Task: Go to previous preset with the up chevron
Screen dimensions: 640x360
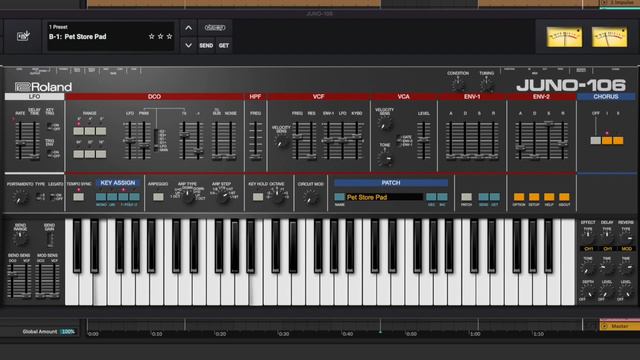Action: point(188,28)
